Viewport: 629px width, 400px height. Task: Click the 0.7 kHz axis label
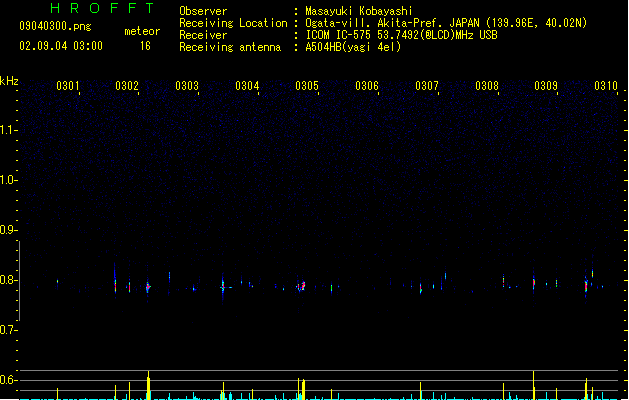pyautogui.click(x=8, y=330)
